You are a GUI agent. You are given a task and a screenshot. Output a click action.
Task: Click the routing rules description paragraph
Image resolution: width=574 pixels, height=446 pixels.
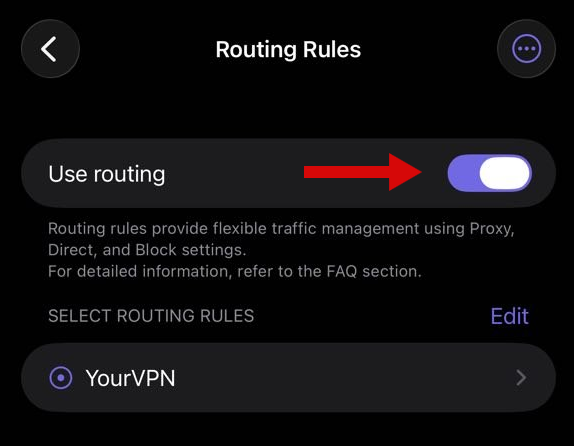(281, 250)
